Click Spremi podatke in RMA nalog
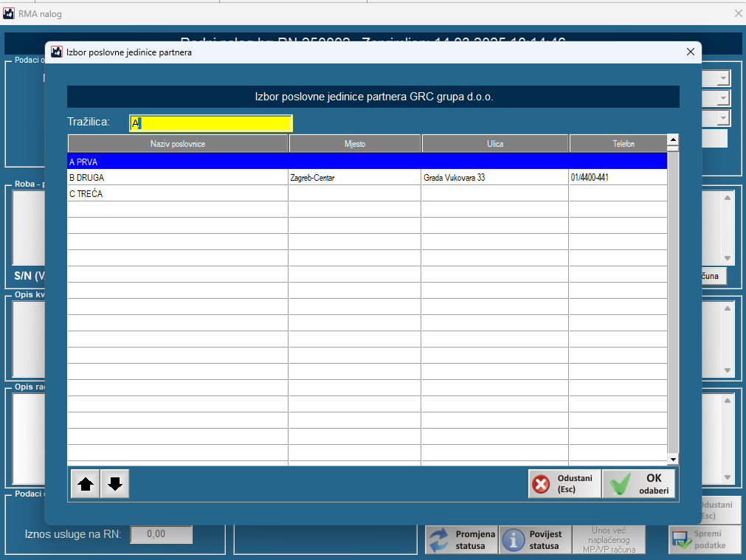Screen dimensions: 746x560 705,539
